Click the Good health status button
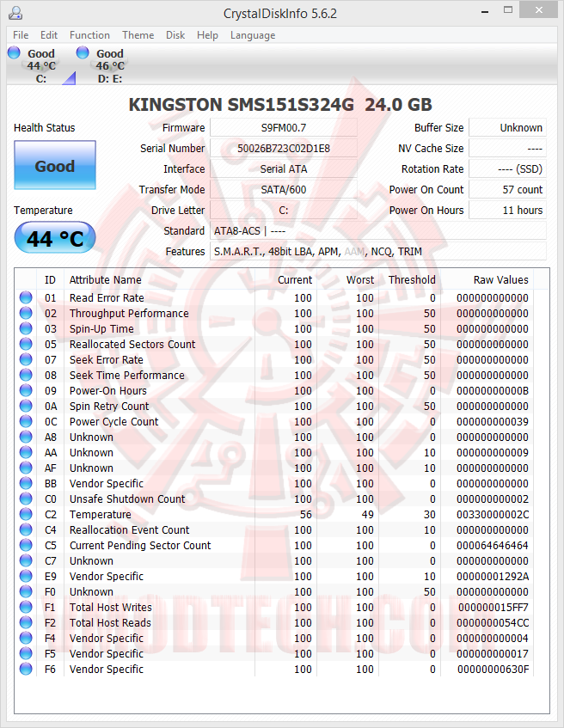564x728 pixels. pyautogui.click(x=55, y=165)
